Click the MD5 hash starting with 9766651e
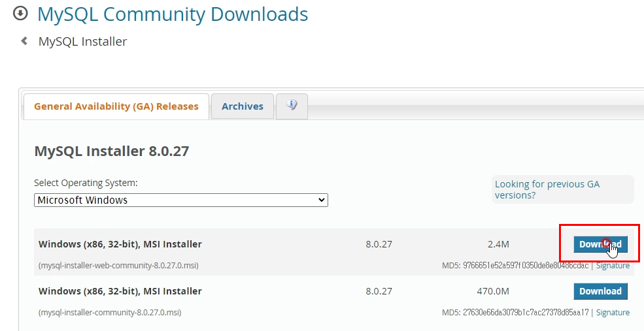This screenshot has width=644, height=331. [x=525, y=266]
